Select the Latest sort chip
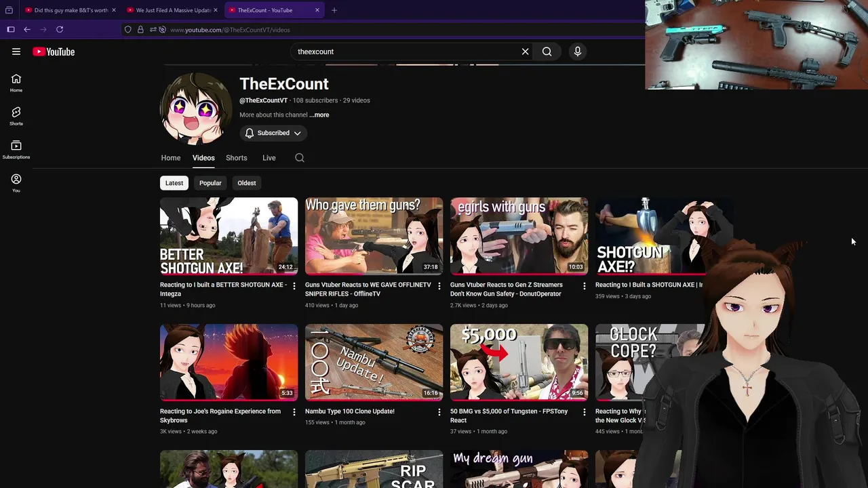 click(174, 183)
